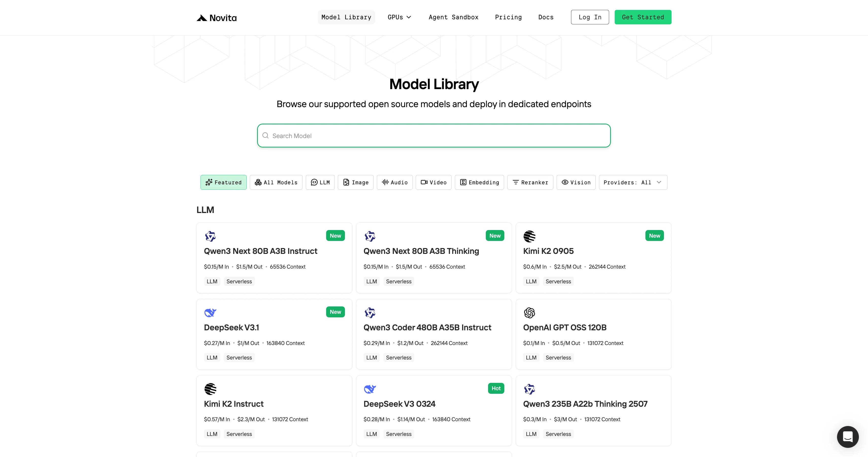Screen dimensions: 868x457
Task: Click "$3/M Out" on Qwen3 235B card
Action: (565, 419)
